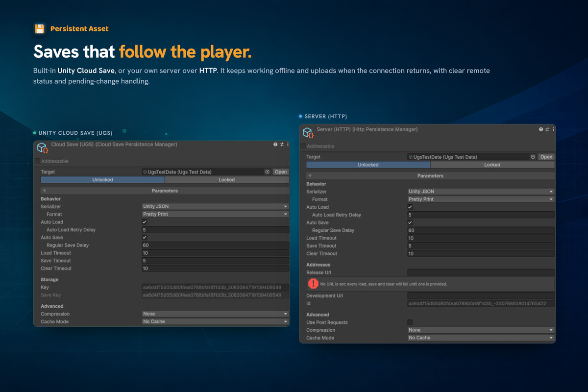Click the 'Persistent Asset' label text
This screenshot has width=588, height=392.
79,29
